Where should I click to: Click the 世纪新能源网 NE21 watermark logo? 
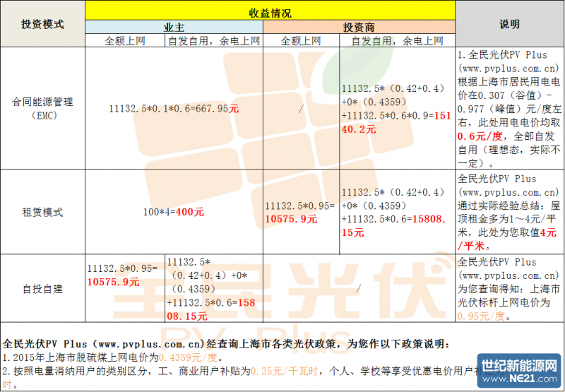click(x=518, y=373)
